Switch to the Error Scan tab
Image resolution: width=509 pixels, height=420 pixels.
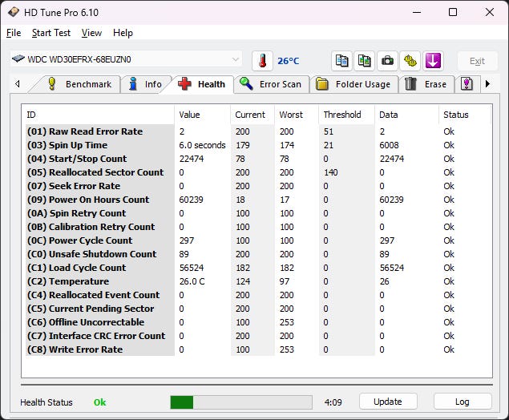click(x=272, y=84)
